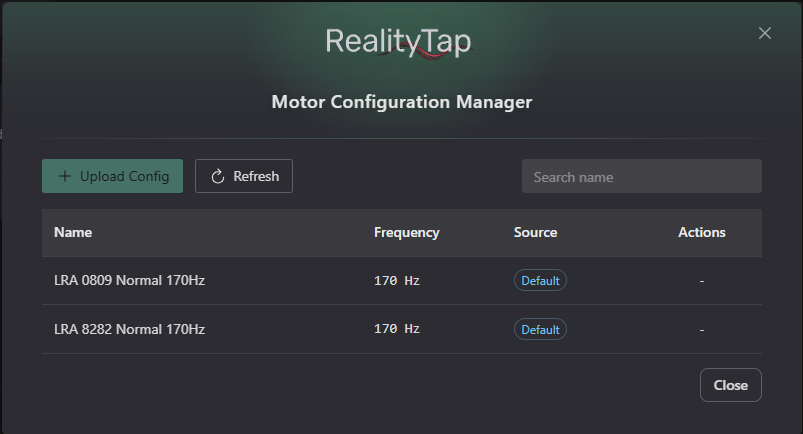Click the Frequency column header

pyautogui.click(x=407, y=233)
